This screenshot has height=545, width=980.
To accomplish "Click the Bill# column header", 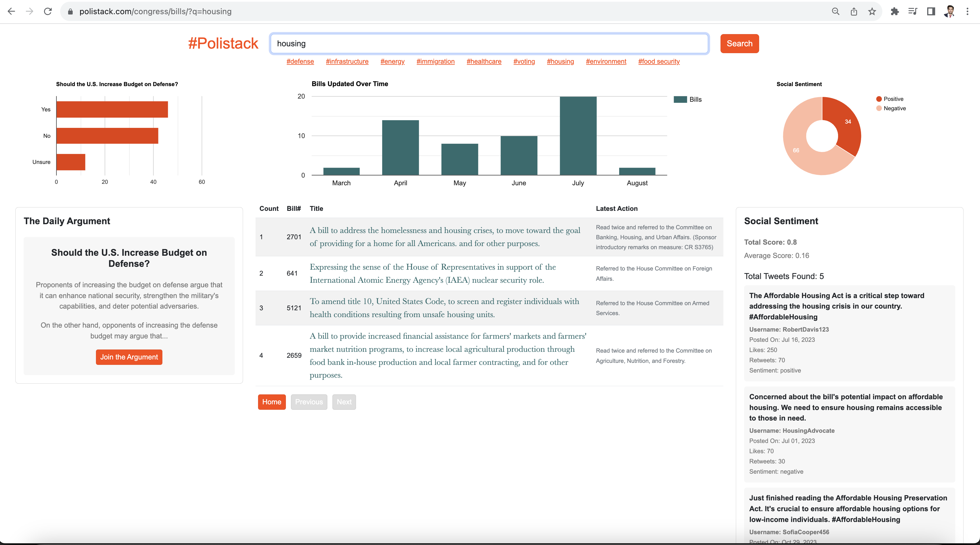I will tap(294, 209).
